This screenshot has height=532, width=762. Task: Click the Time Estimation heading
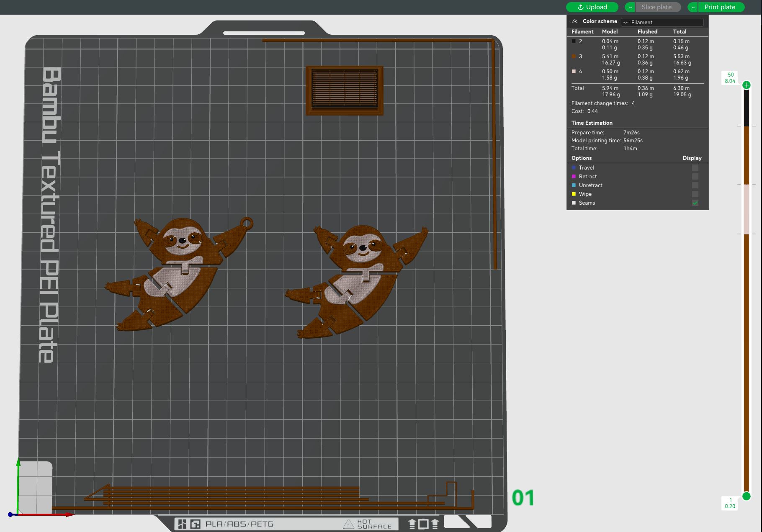click(x=592, y=123)
